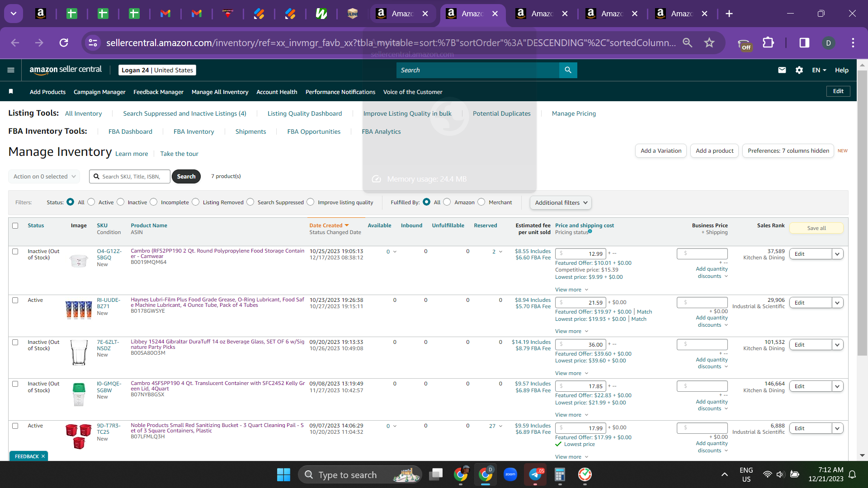The height and width of the screenshot is (488, 868).
Task: Expand the Additional filters dropdown
Action: tap(561, 203)
